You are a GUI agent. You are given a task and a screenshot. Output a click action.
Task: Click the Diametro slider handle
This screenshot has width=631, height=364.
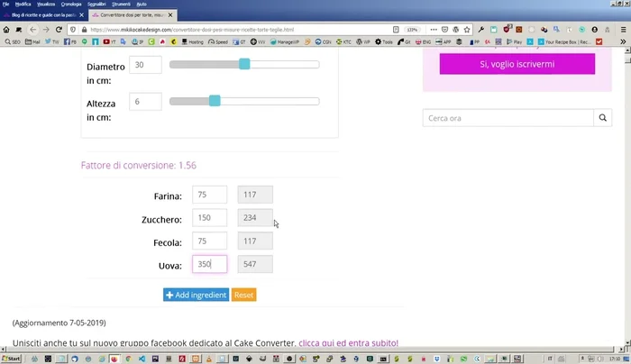244,64
